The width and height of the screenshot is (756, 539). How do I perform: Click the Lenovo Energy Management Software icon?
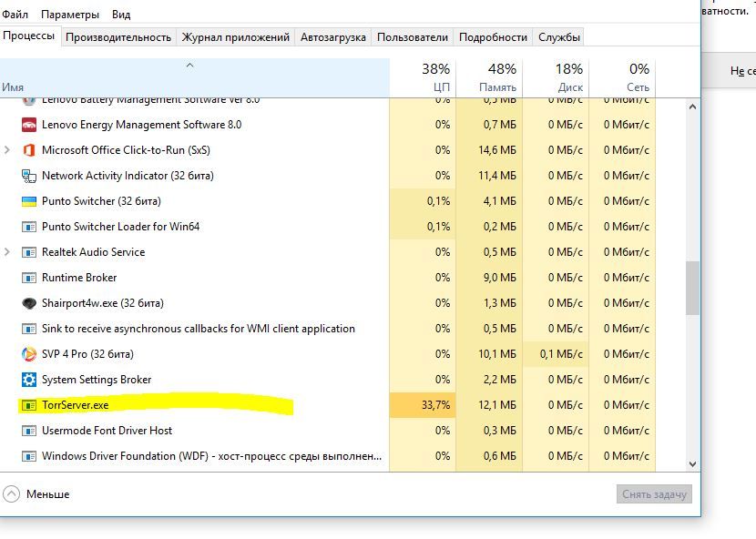[x=29, y=125]
